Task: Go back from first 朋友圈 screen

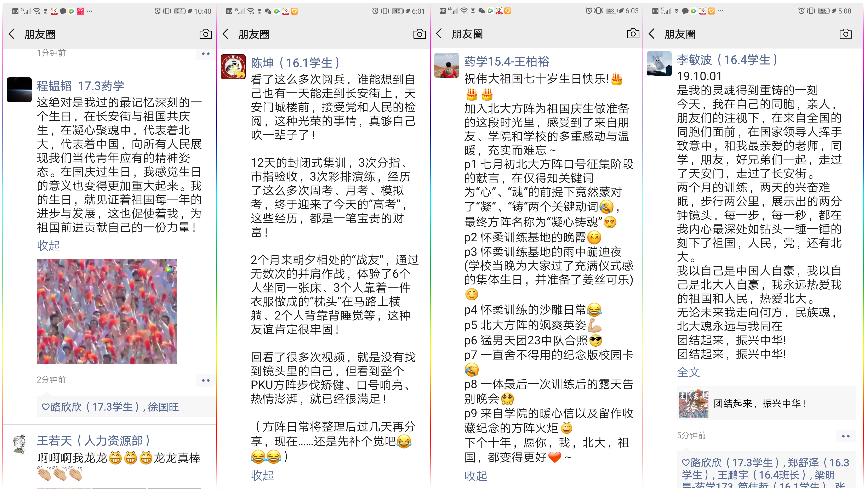Action: (x=12, y=34)
